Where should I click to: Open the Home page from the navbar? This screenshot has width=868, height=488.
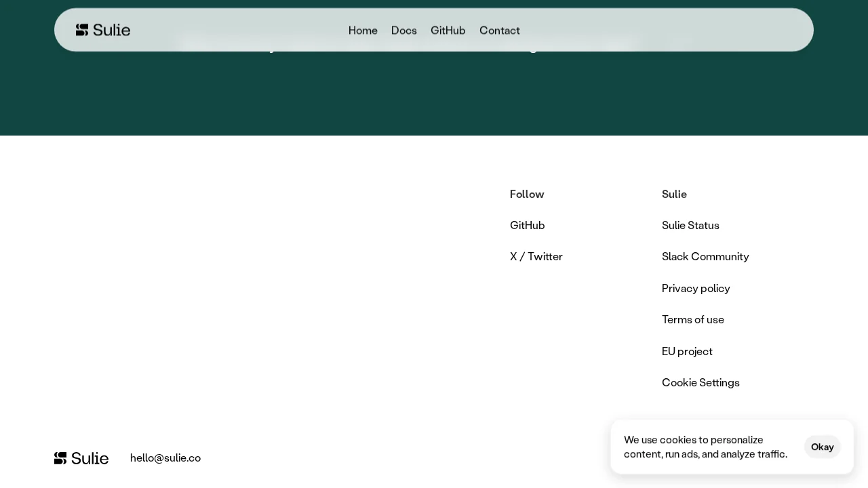coord(363,30)
